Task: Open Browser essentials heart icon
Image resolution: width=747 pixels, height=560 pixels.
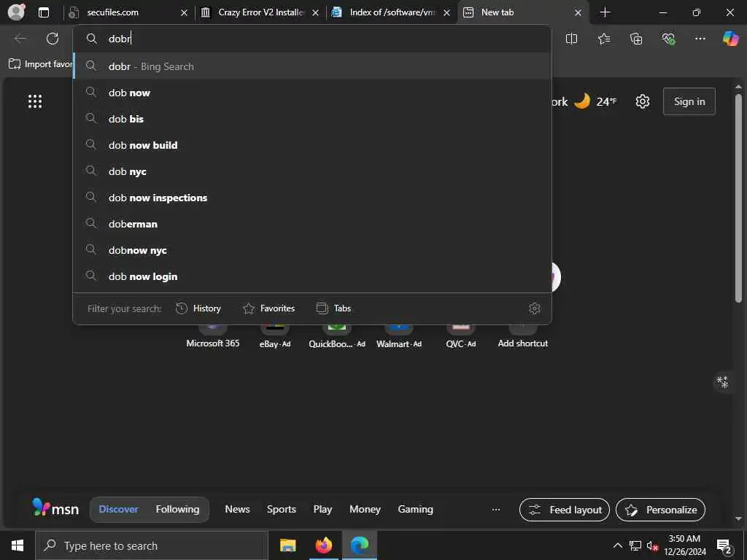Action: 668,39
